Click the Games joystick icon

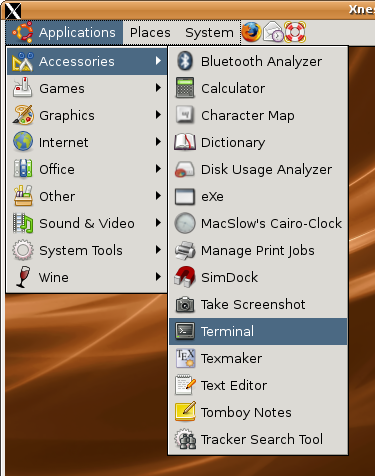(x=23, y=87)
